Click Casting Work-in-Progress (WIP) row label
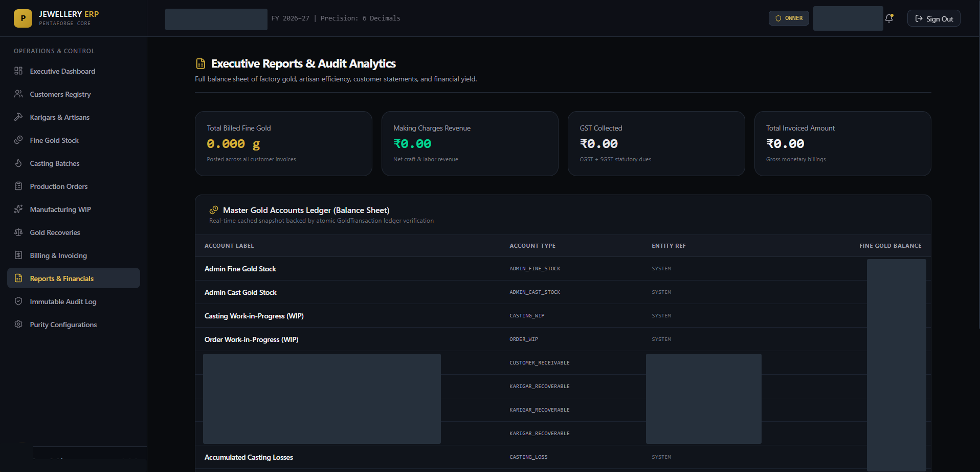 coord(254,316)
